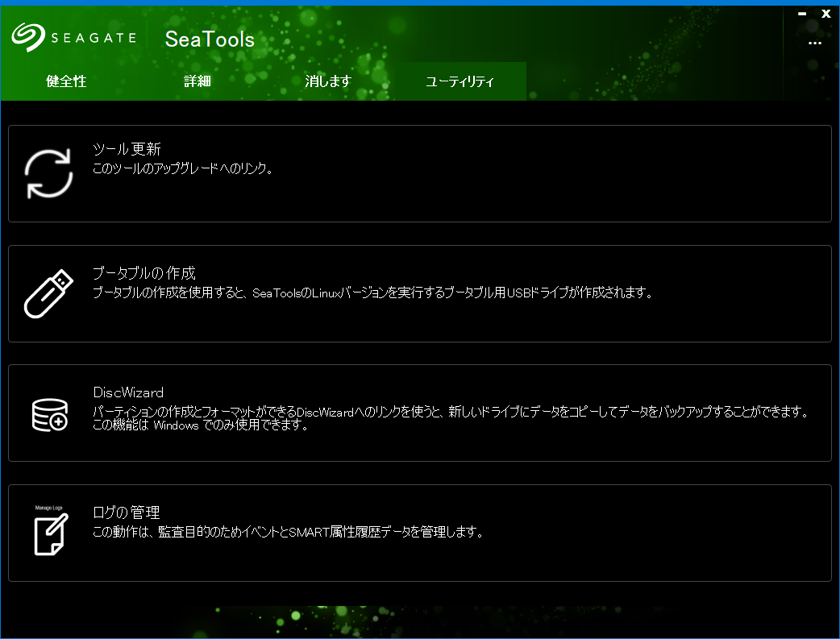Open DiscWizard via its title
The height and width of the screenshot is (639, 840).
pos(128,392)
